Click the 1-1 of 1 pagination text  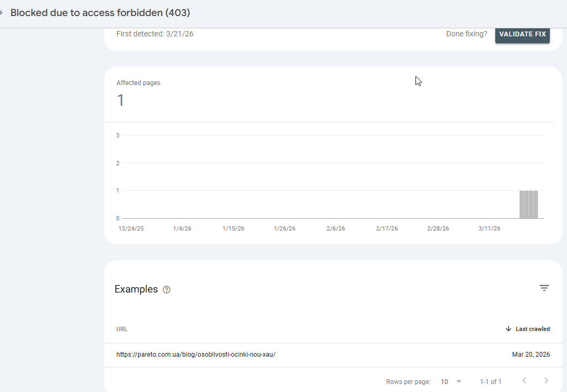[x=491, y=381]
